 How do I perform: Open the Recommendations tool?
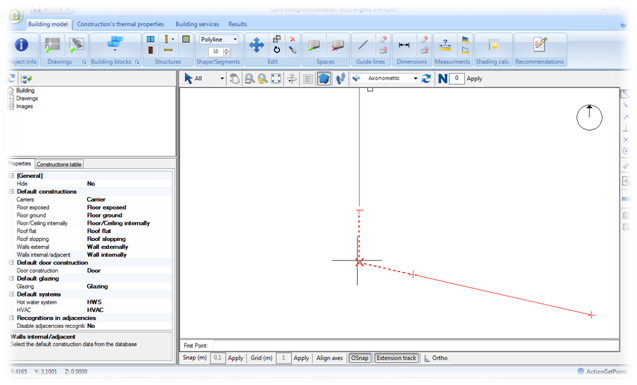[x=540, y=44]
